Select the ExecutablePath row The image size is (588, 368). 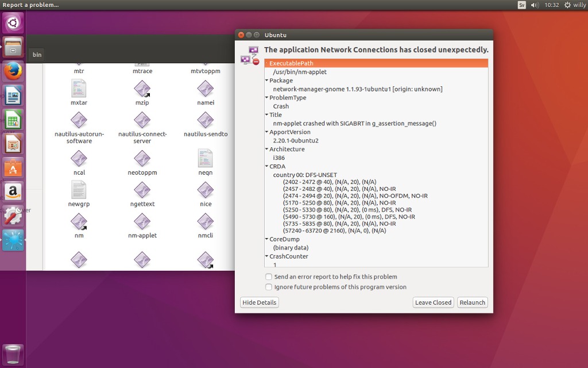(x=376, y=63)
